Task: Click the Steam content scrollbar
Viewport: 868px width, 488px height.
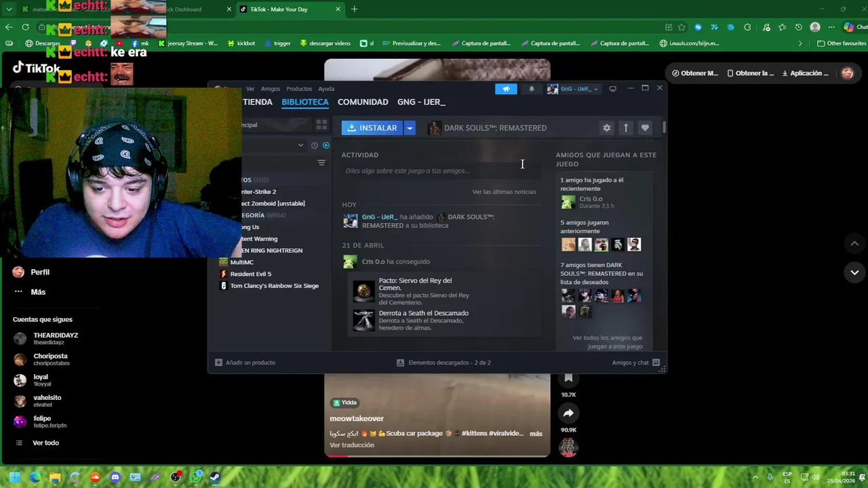Action: tap(665, 127)
